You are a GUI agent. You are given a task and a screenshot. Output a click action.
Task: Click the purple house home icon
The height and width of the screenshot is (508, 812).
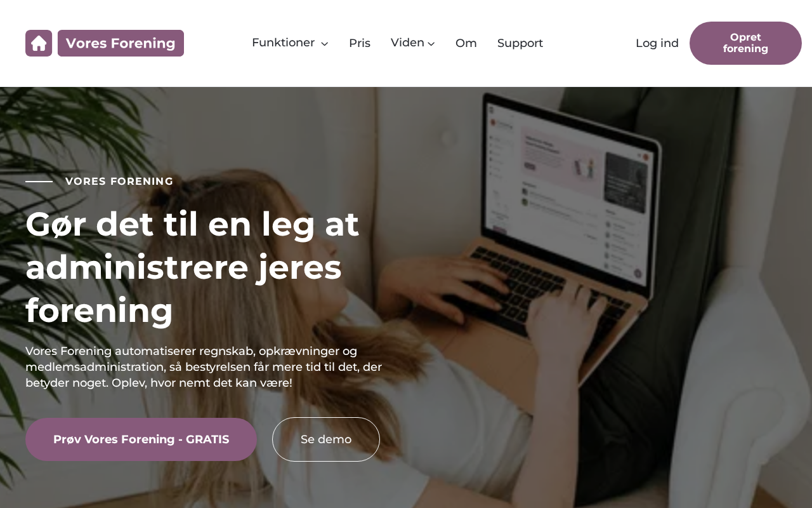[x=39, y=43]
